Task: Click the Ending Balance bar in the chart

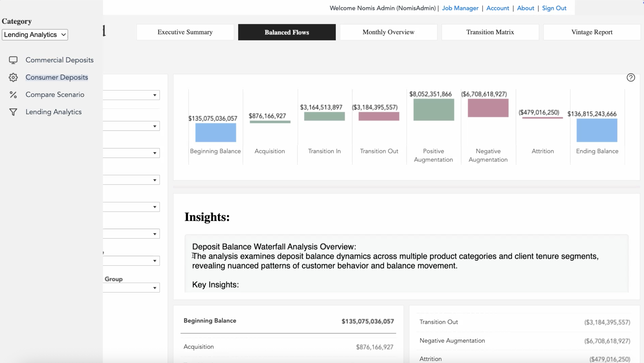Action: coord(597,130)
